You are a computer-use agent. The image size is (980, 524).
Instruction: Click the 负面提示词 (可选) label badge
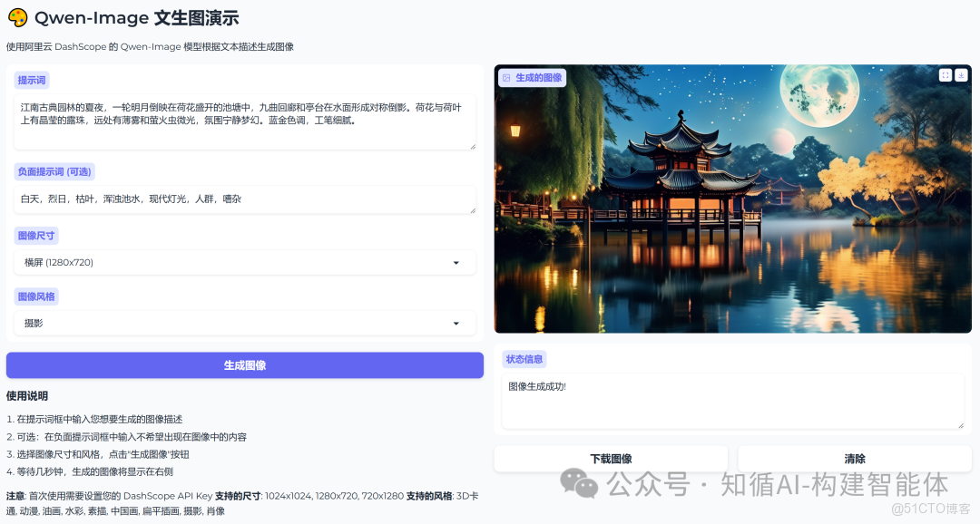[x=54, y=170]
